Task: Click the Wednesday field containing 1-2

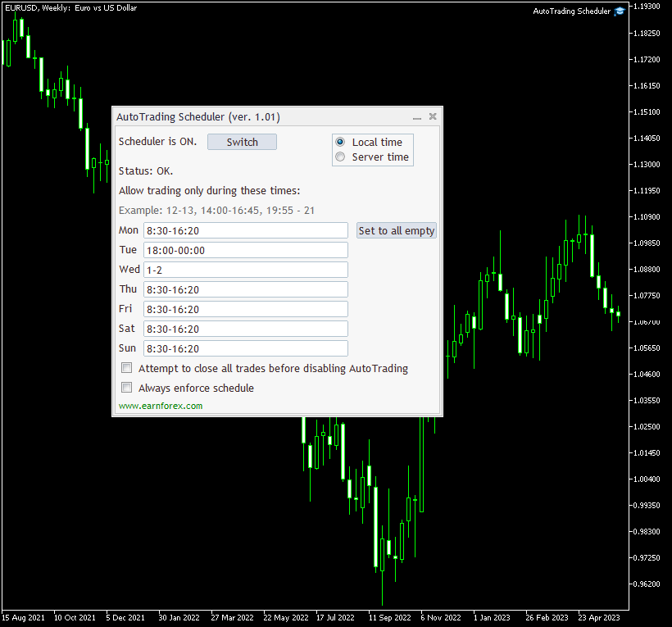Action: [245, 270]
